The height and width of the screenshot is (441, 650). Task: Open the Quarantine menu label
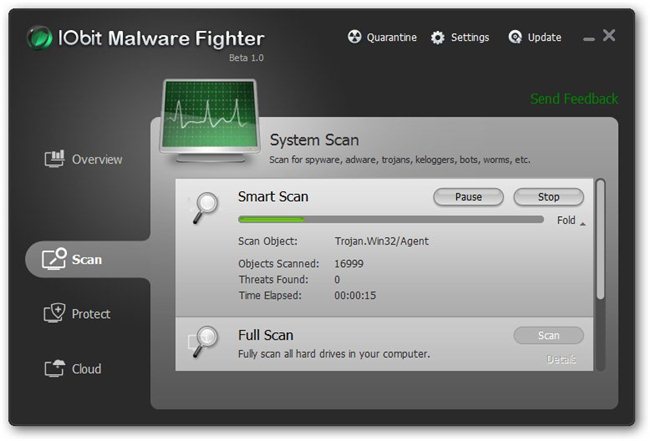coord(392,37)
